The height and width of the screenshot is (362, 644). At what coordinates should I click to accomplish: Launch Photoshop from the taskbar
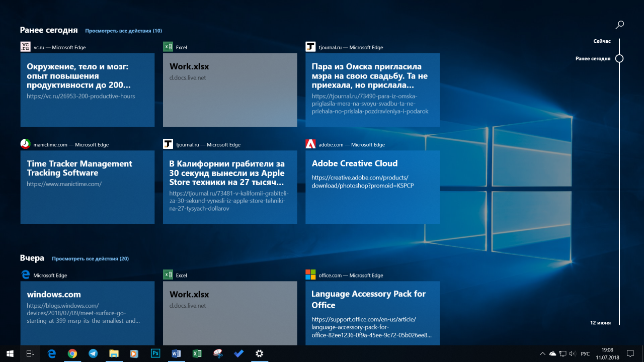(155, 353)
